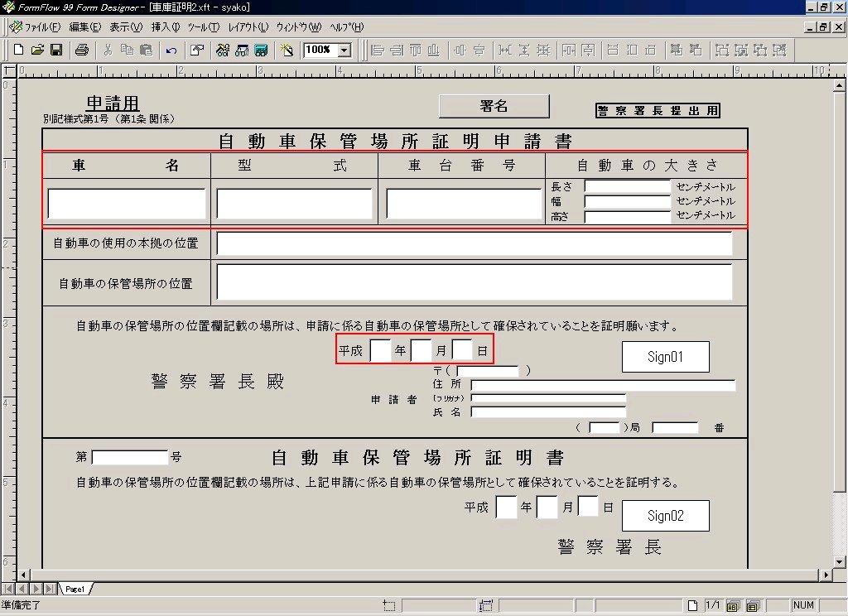This screenshot has width=848, height=616.
Task: Open the ファイル(F) menu
Action: (42, 27)
